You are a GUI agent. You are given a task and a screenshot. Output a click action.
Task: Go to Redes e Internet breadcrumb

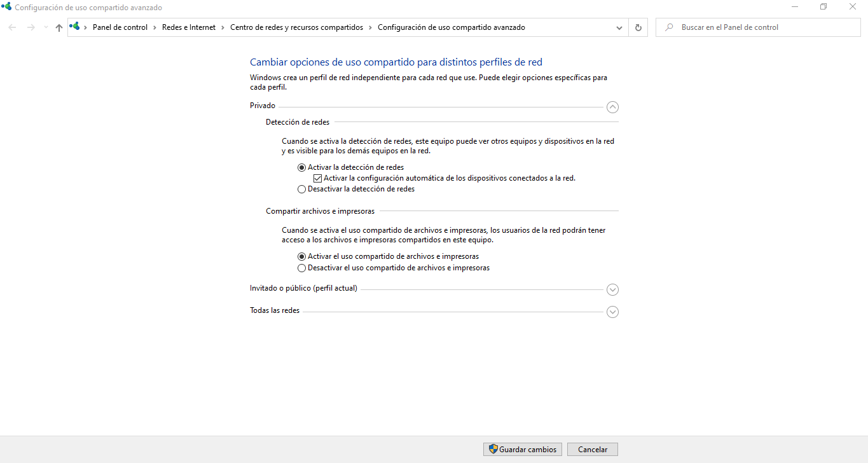pyautogui.click(x=189, y=27)
